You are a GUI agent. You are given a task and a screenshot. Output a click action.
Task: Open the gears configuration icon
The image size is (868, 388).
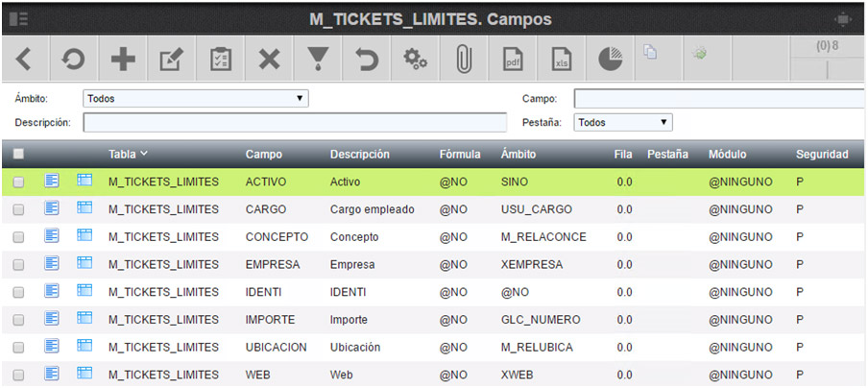coord(415,59)
